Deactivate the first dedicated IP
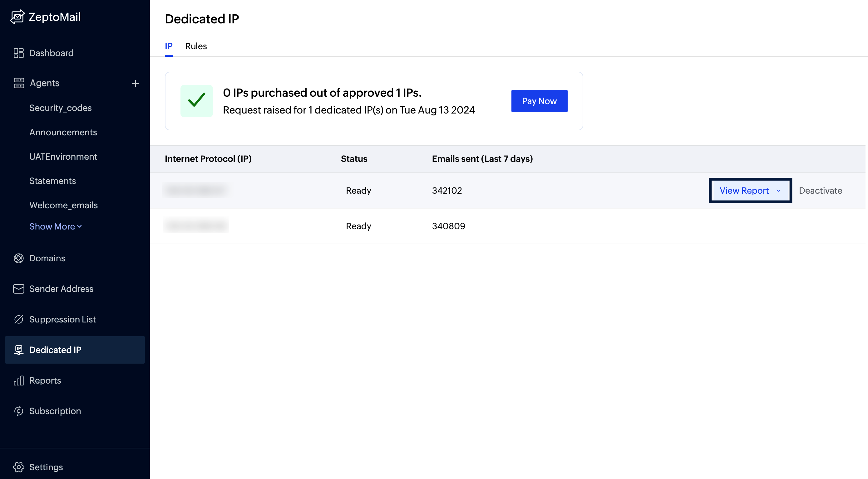The height and width of the screenshot is (479, 868). [821, 190]
